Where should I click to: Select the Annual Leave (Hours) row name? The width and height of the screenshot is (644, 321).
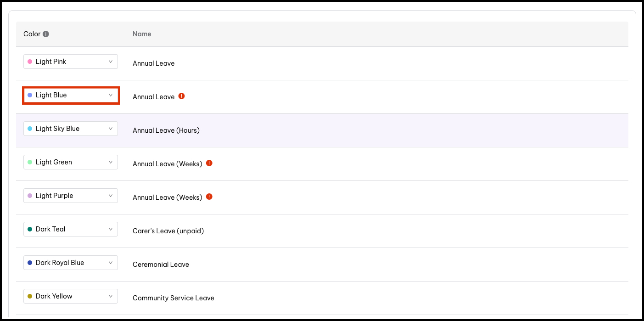pyautogui.click(x=166, y=130)
